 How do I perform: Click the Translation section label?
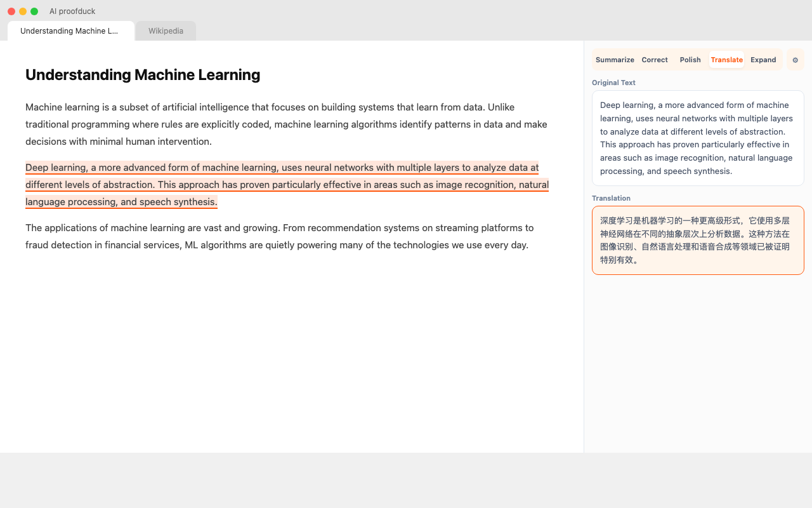click(x=611, y=198)
